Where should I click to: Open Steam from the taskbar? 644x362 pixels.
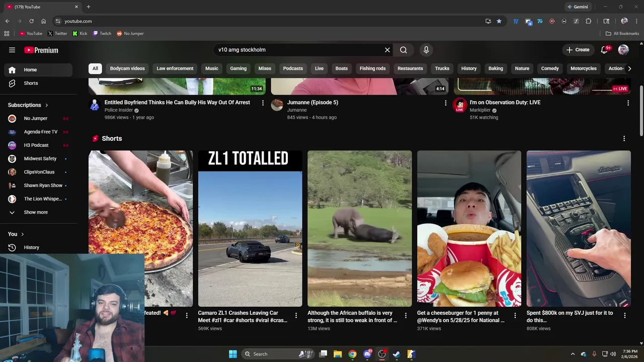[x=396, y=354]
